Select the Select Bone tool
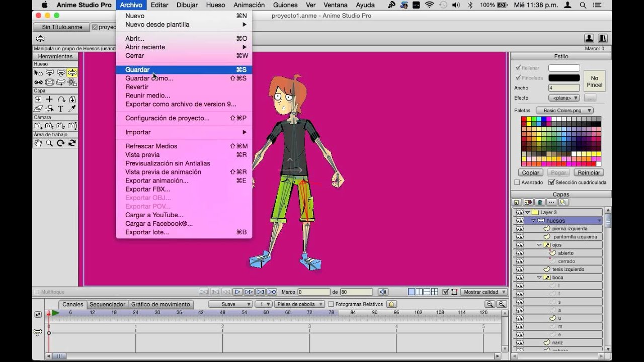This screenshot has height=362, width=644. [38, 73]
